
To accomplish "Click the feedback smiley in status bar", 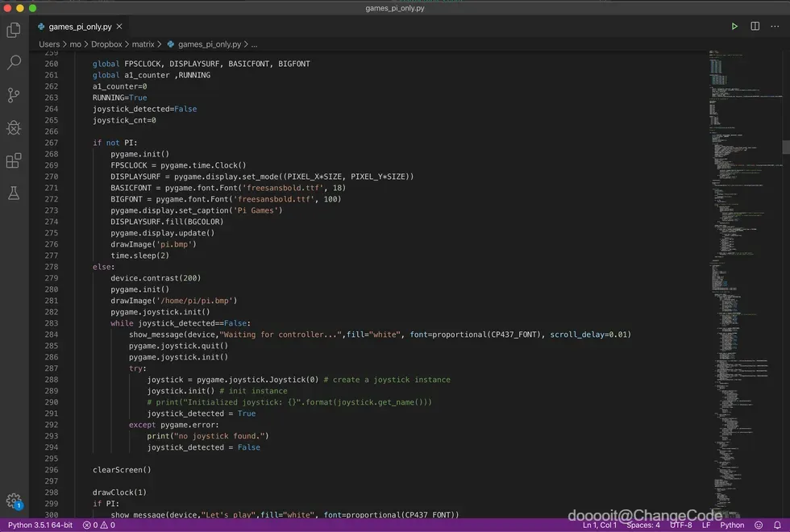I will coord(759,525).
